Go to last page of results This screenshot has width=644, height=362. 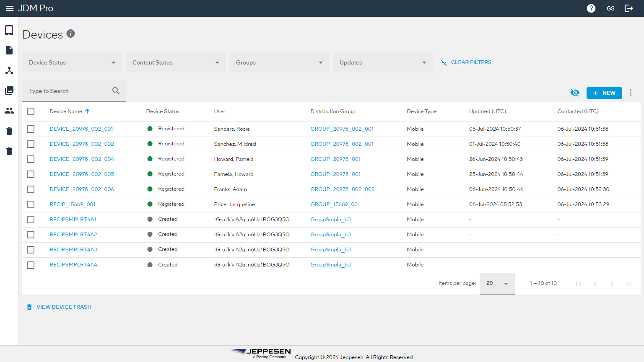[x=629, y=284]
